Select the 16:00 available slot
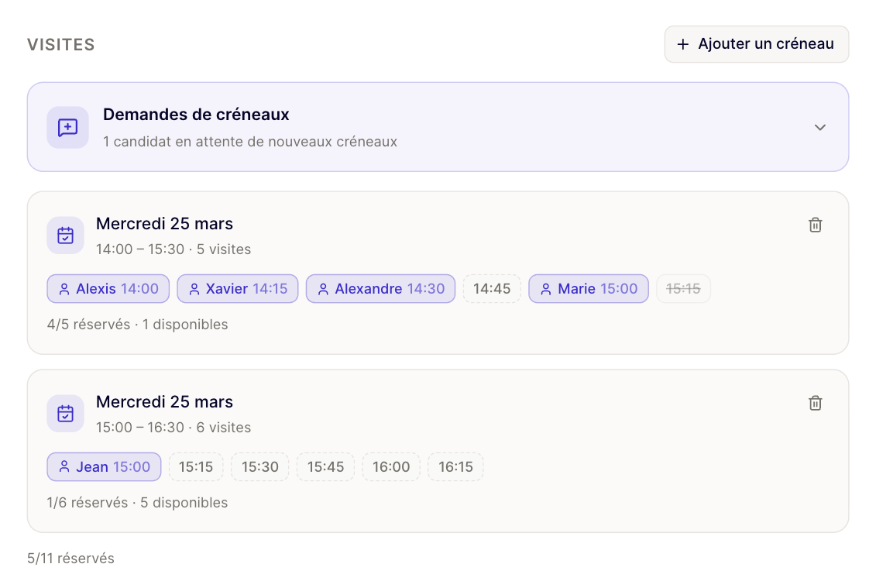 coord(391,467)
